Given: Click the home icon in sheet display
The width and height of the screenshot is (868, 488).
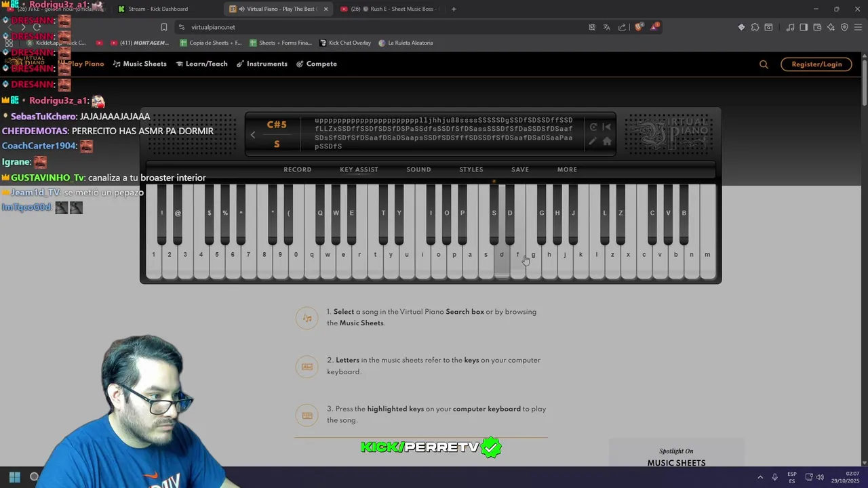Looking at the screenshot, I should pyautogui.click(x=607, y=141).
